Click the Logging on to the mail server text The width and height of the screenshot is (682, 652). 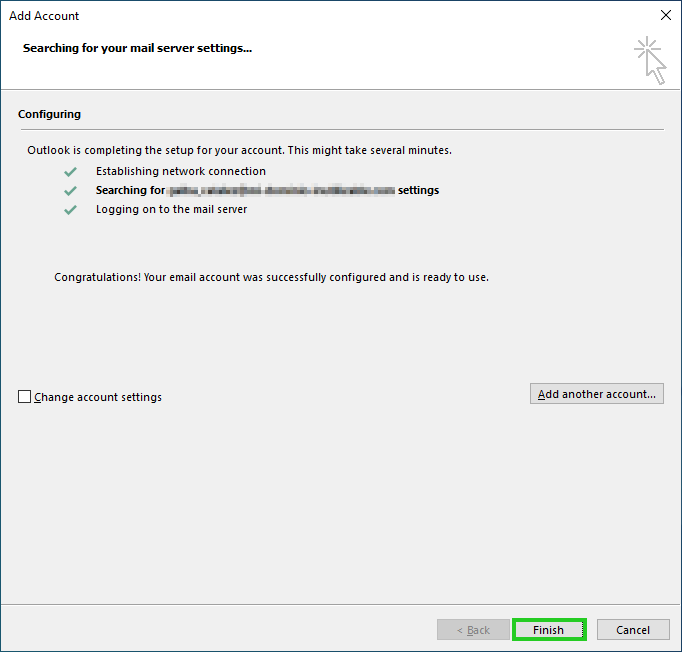click(x=171, y=210)
